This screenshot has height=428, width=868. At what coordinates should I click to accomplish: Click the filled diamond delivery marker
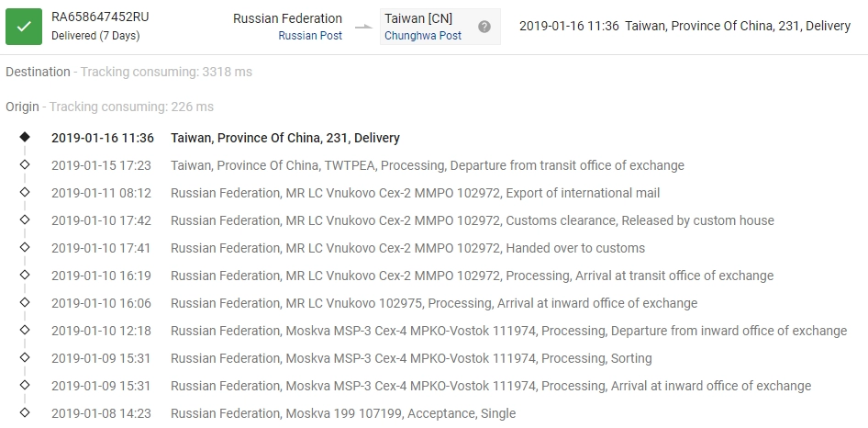[x=25, y=138]
